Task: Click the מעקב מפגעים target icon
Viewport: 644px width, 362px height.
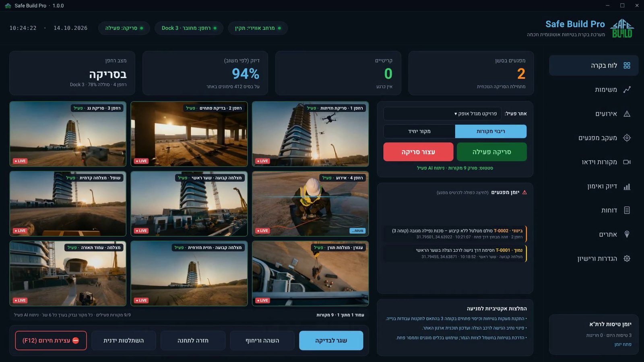Action: pyautogui.click(x=627, y=138)
